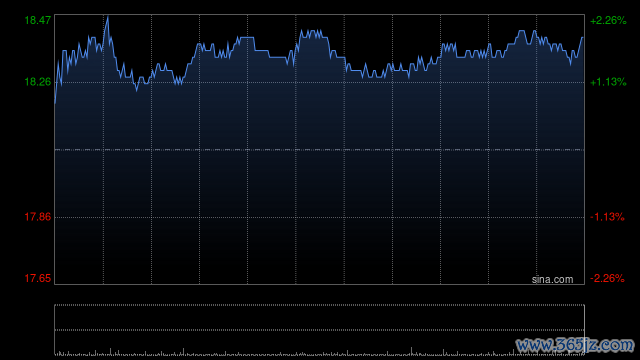Click the highest peak of the price line

107,17
